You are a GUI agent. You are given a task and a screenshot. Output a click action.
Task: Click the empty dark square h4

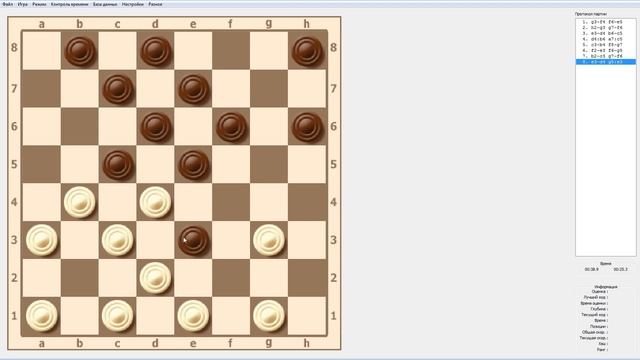point(307,202)
